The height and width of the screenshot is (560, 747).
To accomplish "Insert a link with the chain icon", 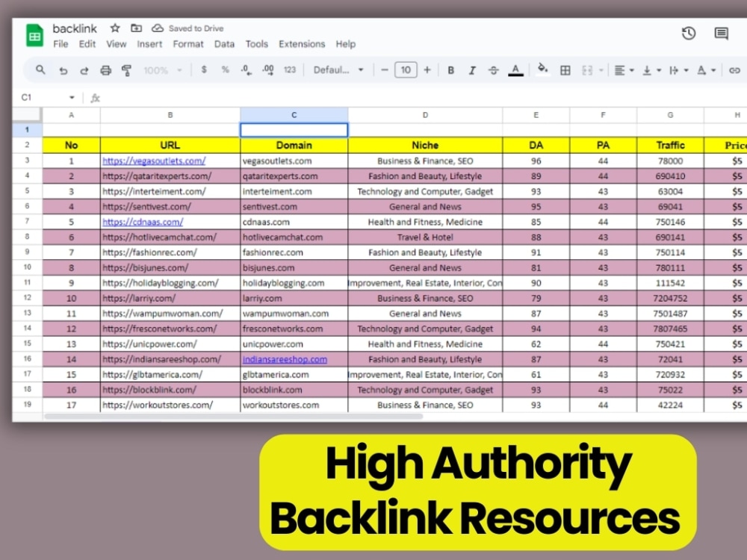I will [x=734, y=70].
